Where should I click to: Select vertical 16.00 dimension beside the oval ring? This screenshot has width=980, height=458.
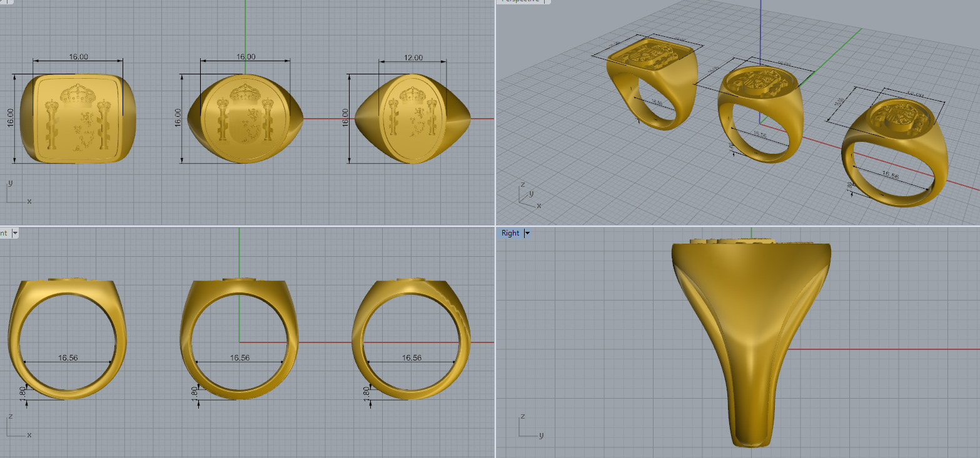coord(345,118)
